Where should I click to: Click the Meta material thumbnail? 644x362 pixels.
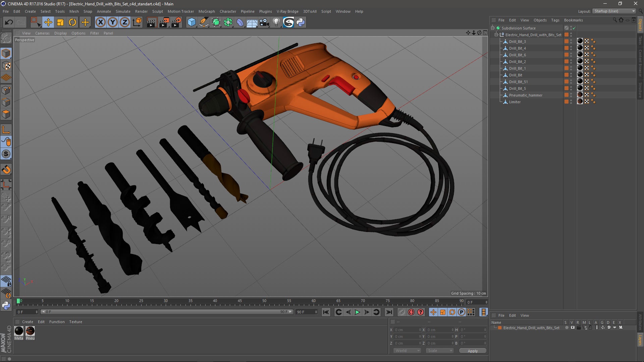(19, 331)
